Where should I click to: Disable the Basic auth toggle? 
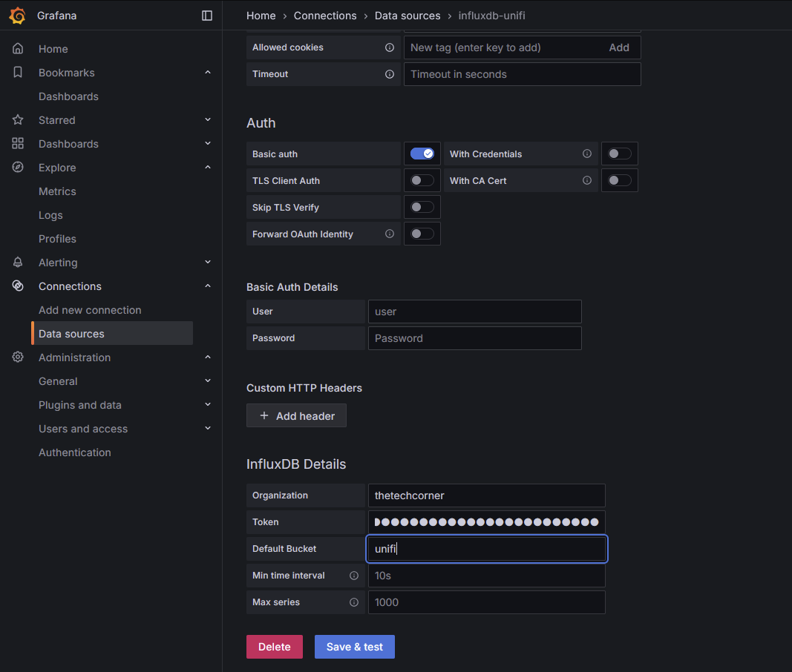(x=422, y=154)
